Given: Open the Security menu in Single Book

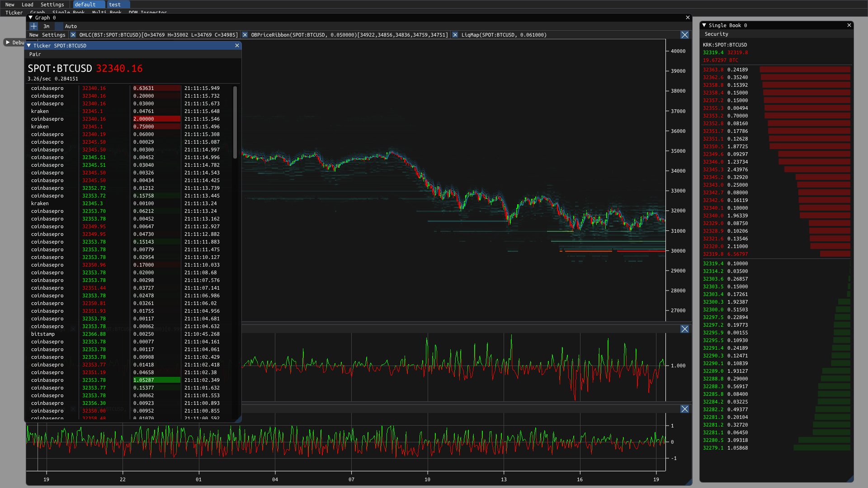Looking at the screenshot, I should [x=717, y=34].
